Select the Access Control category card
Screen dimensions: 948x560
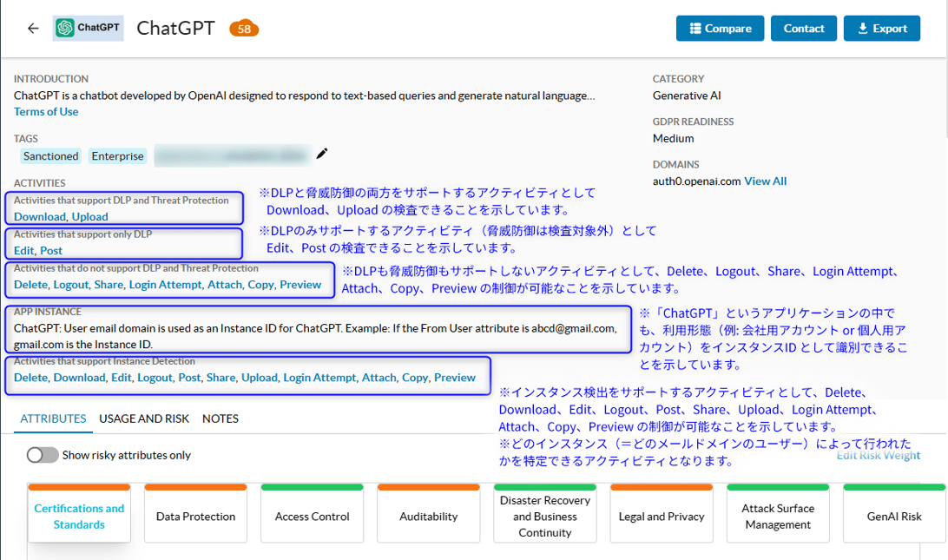pyautogui.click(x=312, y=516)
